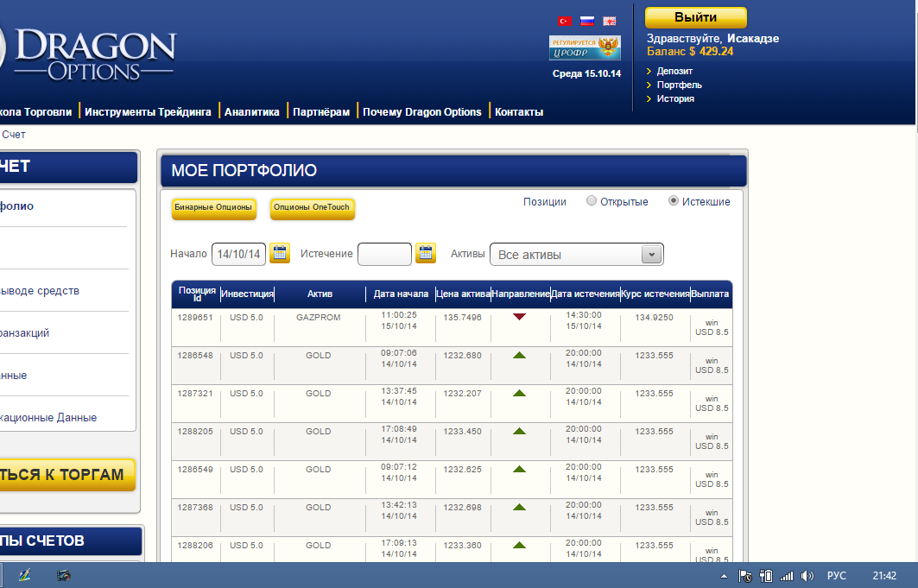The height and width of the screenshot is (588, 918).
Task: Click the Счет breadcrumb link
Action: (14, 135)
